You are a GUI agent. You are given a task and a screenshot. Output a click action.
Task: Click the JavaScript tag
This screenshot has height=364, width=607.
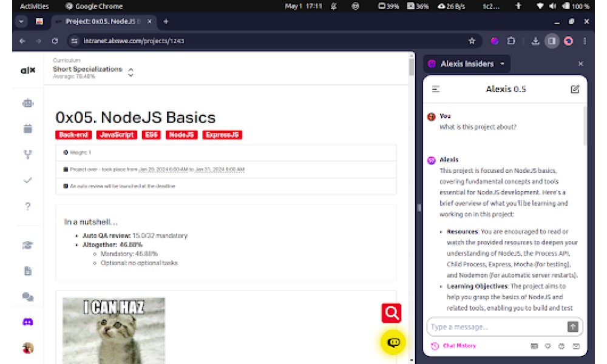[117, 135]
